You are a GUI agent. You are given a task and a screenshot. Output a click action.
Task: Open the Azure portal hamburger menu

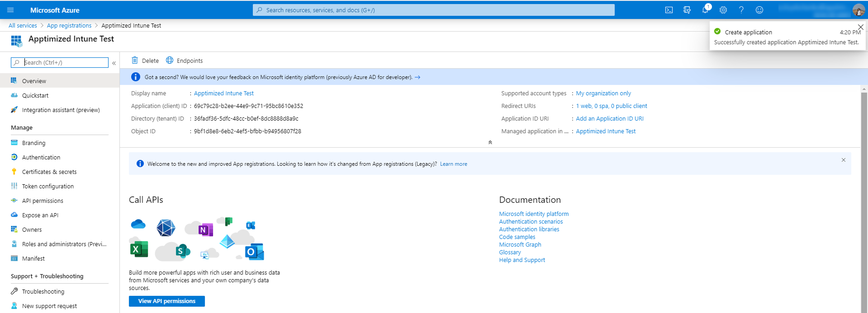tap(10, 10)
